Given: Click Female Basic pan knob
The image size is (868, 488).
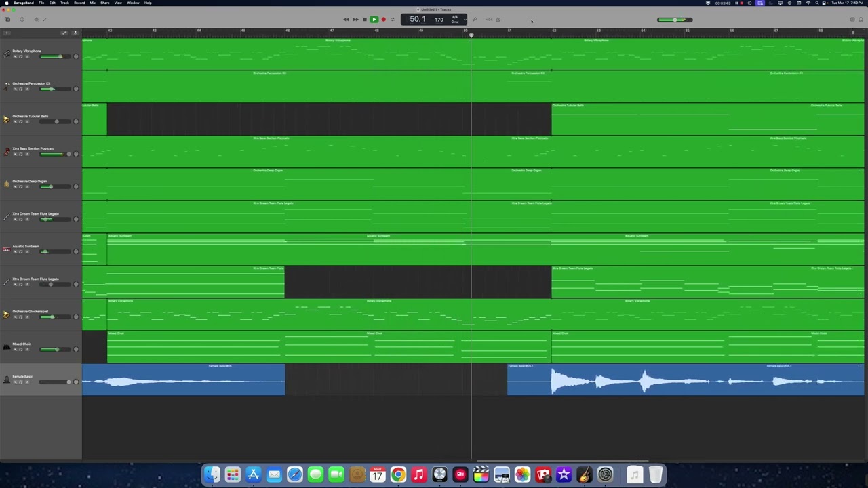Looking at the screenshot, I should [76, 382].
